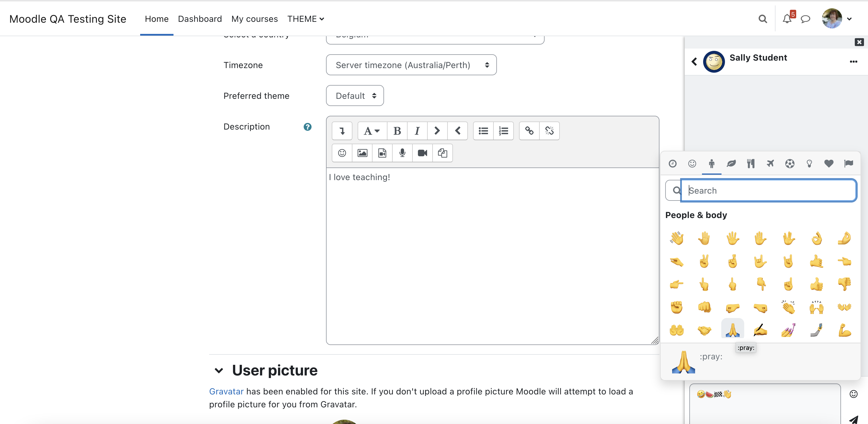The width and height of the screenshot is (868, 424).
Task: Switch to Travel & places emoji tab
Action: 770,163
